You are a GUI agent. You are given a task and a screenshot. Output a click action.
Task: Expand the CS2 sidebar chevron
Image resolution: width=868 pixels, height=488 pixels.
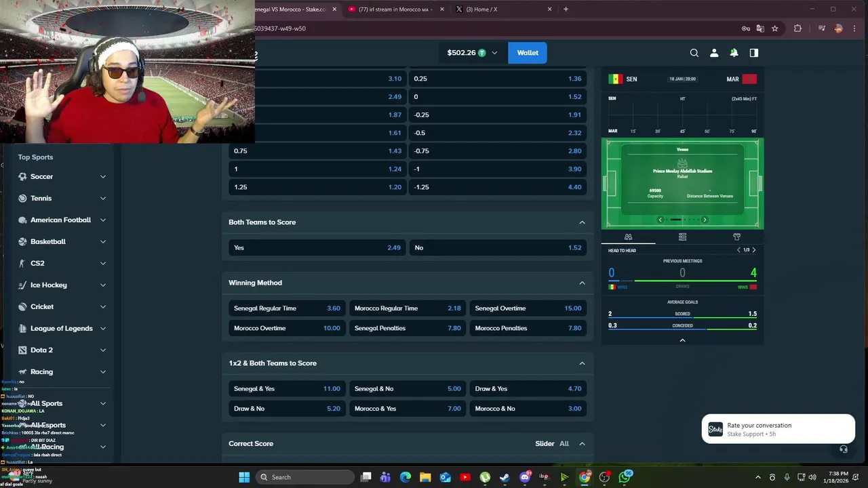coord(103,263)
